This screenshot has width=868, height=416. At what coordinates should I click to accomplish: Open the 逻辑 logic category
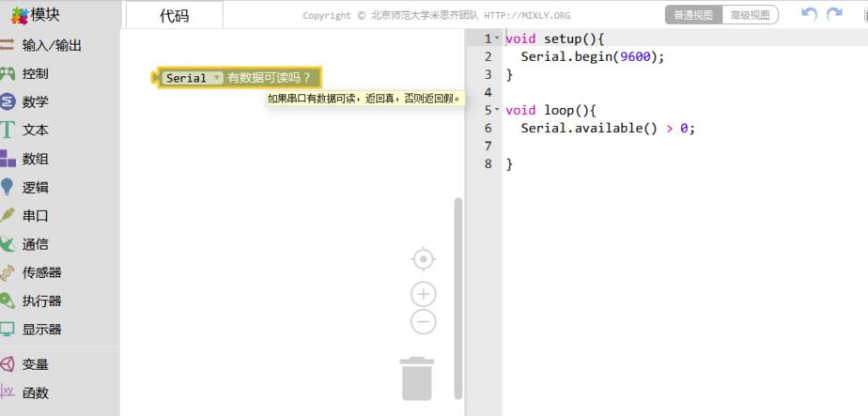(36, 187)
